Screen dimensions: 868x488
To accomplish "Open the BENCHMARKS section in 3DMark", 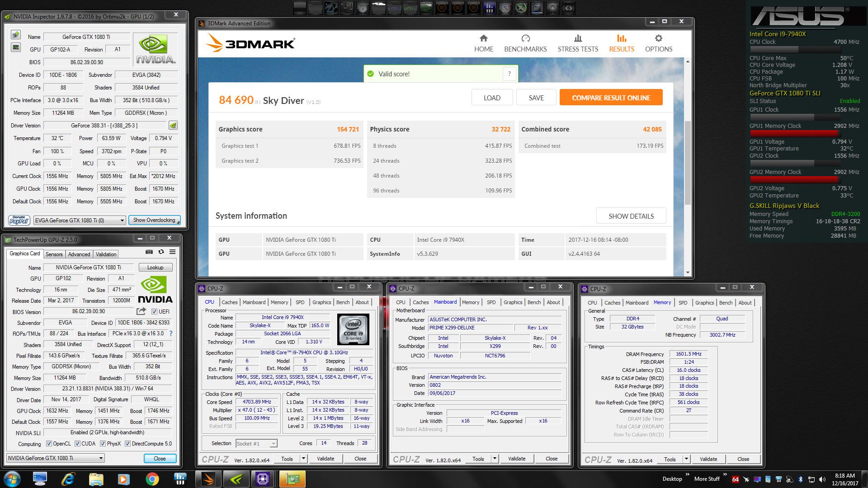I will [525, 44].
